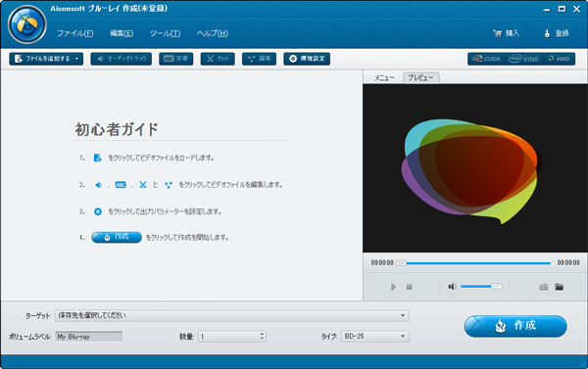Open the 編集(E) menu

pos(122,33)
